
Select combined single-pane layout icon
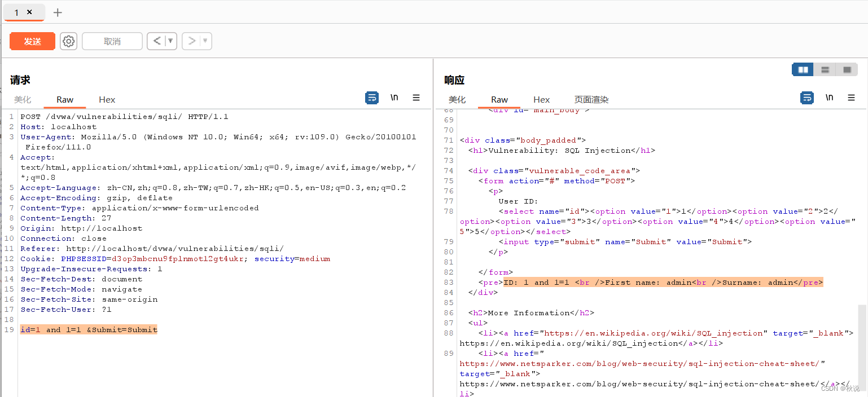click(x=847, y=70)
